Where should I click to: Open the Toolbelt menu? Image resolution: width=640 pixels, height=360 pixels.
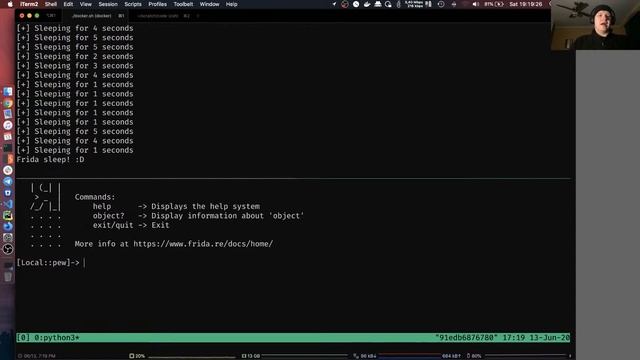pos(183,4)
